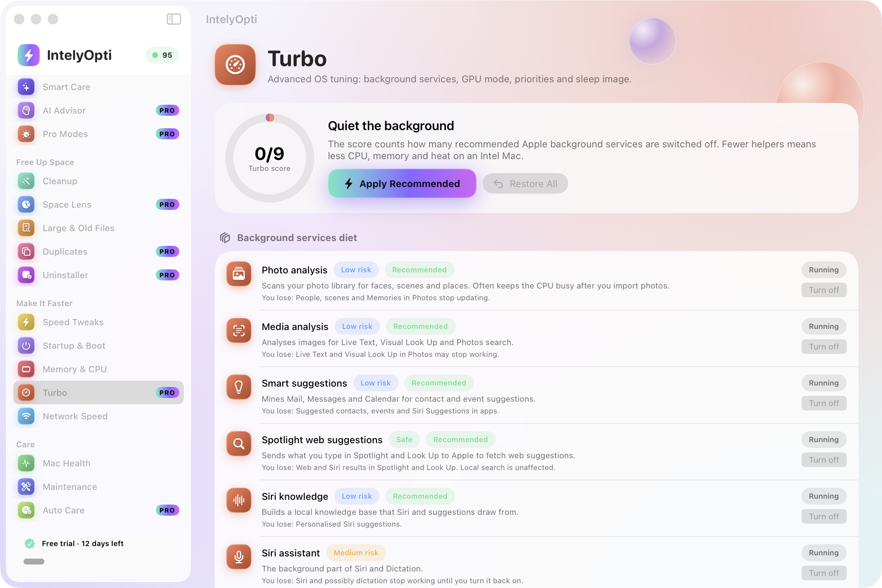Select Large & Old Files icon
Screen dimensions: 882x588
pos(26,228)
